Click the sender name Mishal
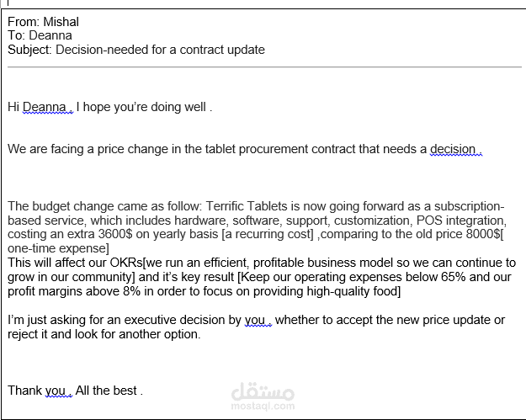 tap(61, 22)
